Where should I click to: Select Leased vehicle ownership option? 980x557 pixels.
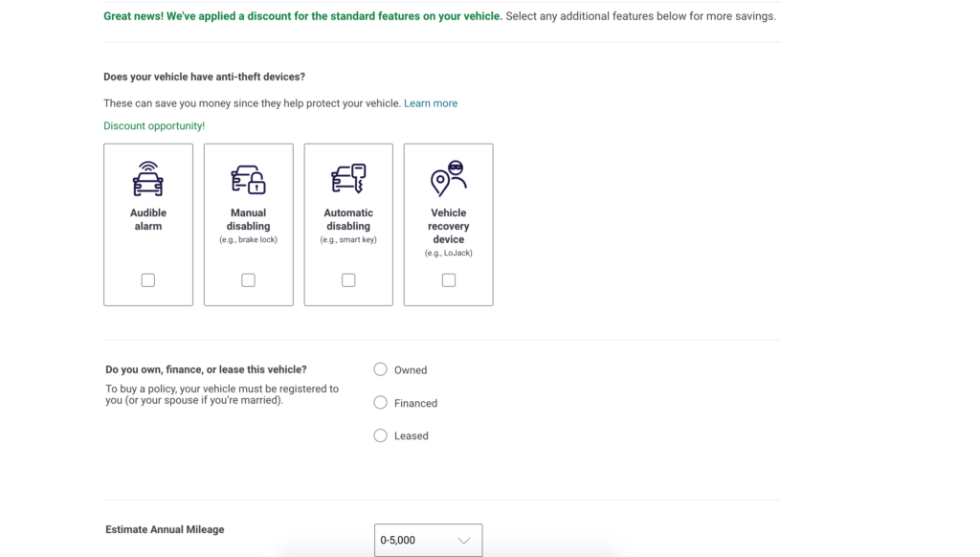(x=380, y=435)
